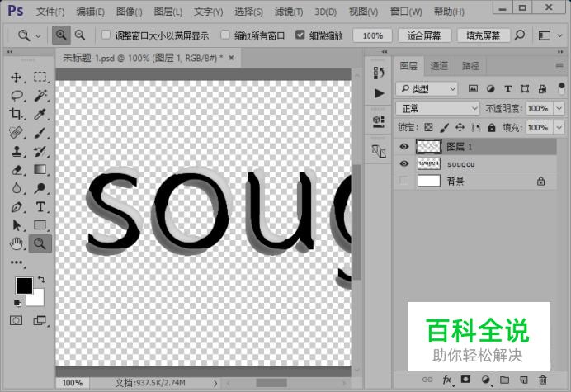Swap foreground and background colors
The width and height of the screenshot is (571, 392).
coord(41,280)
